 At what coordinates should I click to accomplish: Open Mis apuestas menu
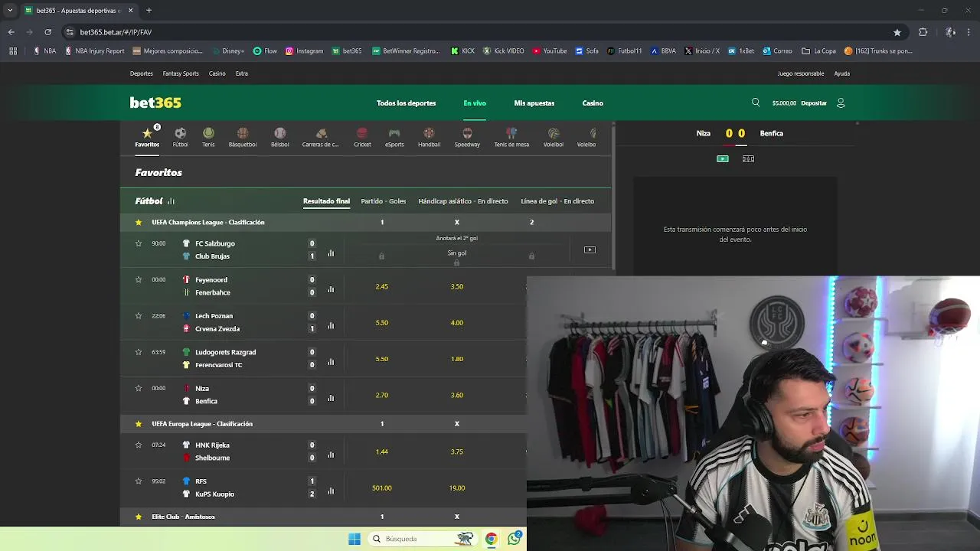pyautogui.click(x=534, y=103)
